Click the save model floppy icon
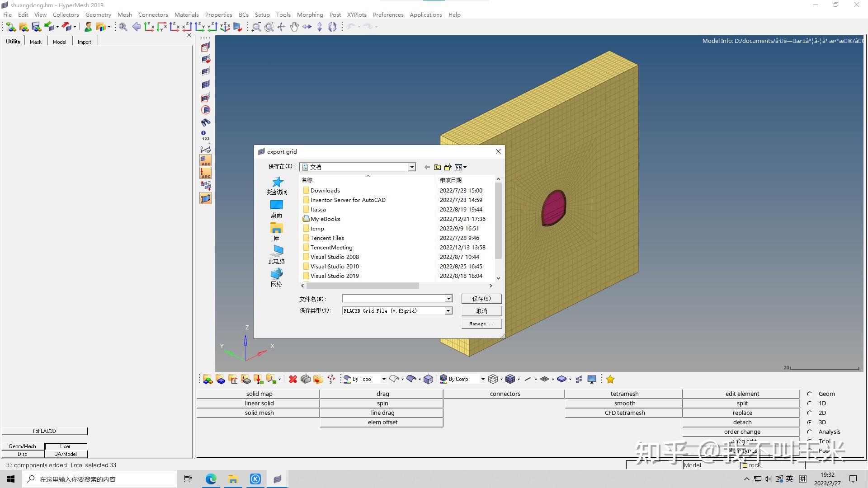 coord(37,27)
